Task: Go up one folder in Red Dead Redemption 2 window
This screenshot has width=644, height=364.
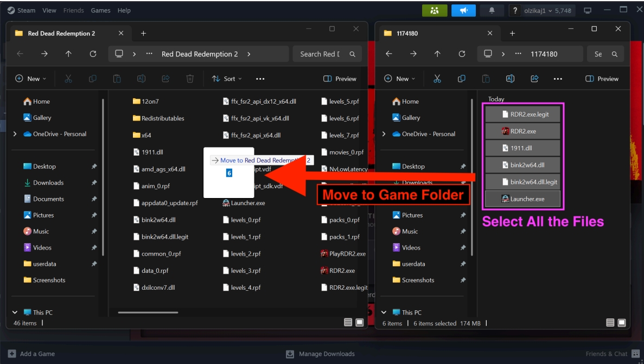Action: point(68,54)
